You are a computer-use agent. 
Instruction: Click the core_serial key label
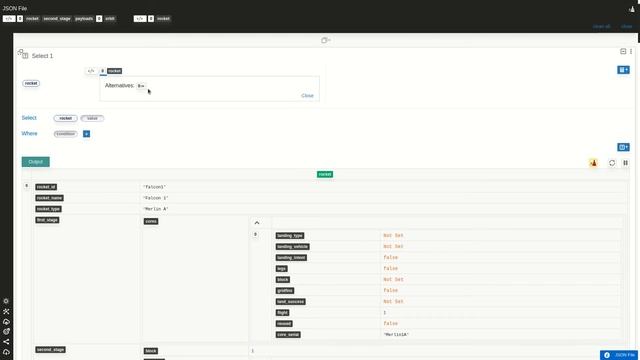(x=288, y=335)
